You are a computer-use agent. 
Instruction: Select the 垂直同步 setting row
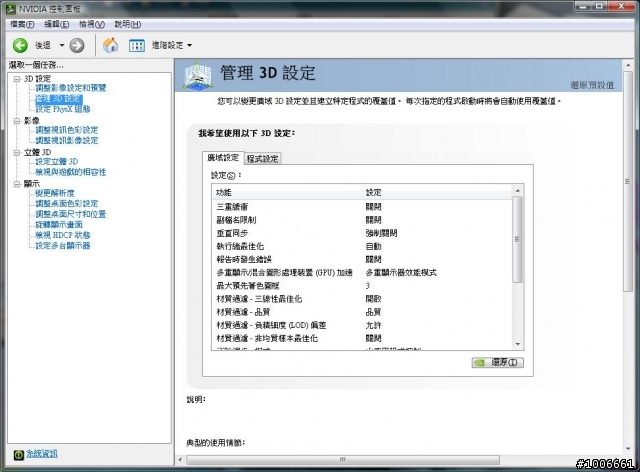(x=362, y=233)
